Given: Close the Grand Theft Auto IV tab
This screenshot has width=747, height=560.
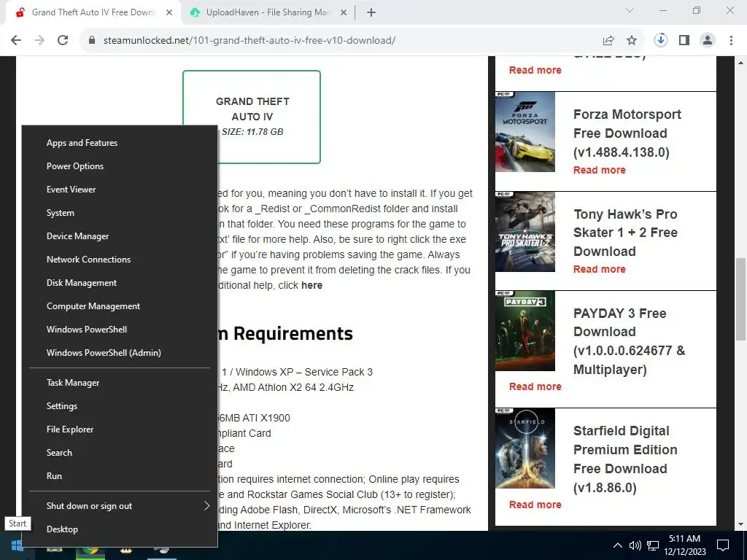Looking at the screenshot, I should (169, 13).
